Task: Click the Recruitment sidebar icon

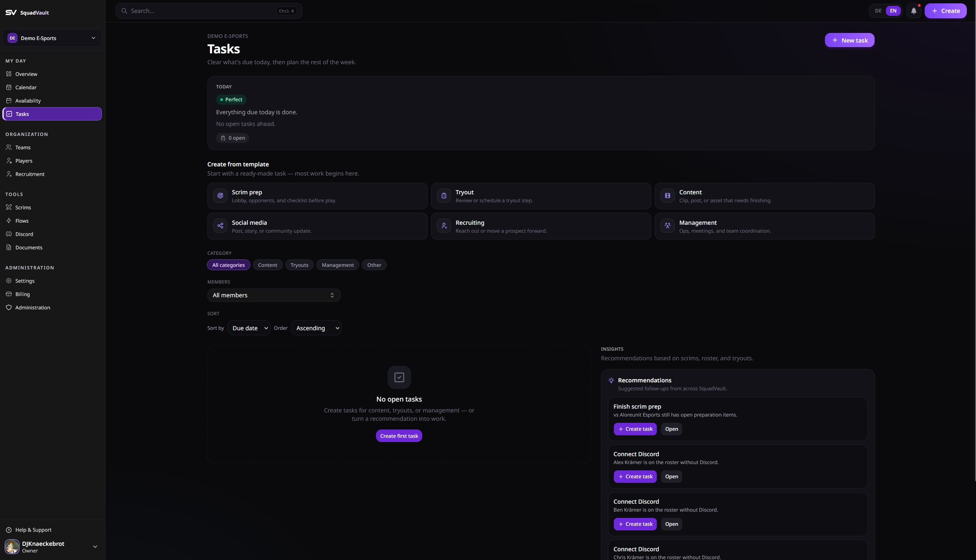Action: point(9,174)
